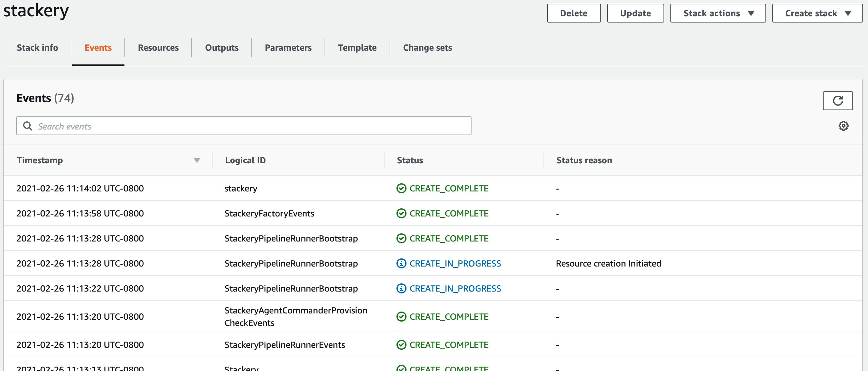
Task: Click the check icon on the StackeryAgentCommanderProvisionCheckEvents row
Action: point(401,316)
